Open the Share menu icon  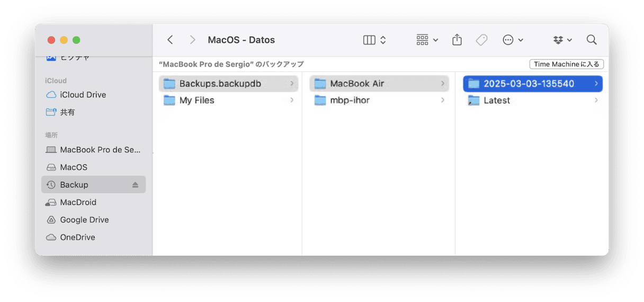click(x=457, y=40)
